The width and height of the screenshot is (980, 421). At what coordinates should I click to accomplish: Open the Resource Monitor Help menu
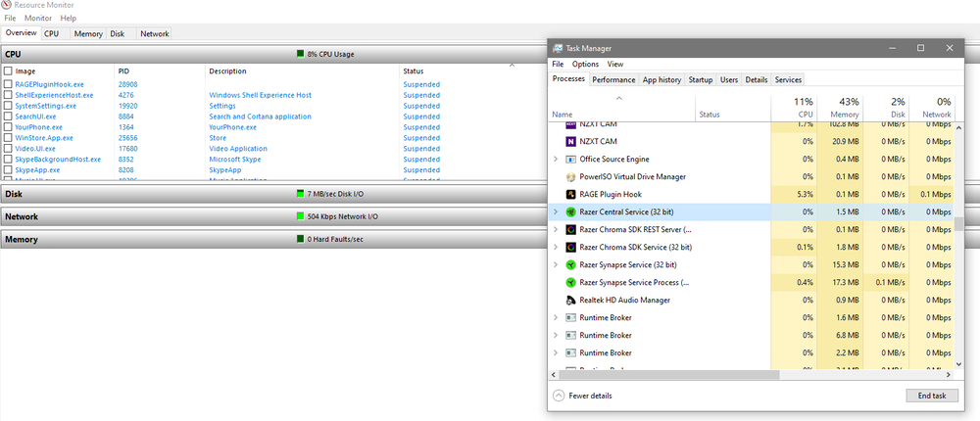[69, 19]
